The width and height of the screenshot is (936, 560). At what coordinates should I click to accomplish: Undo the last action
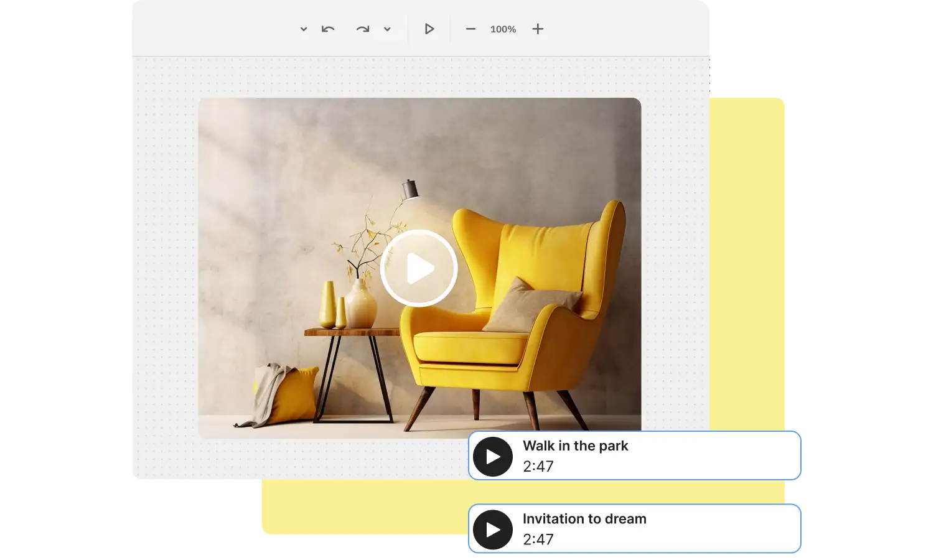[327, 29]
